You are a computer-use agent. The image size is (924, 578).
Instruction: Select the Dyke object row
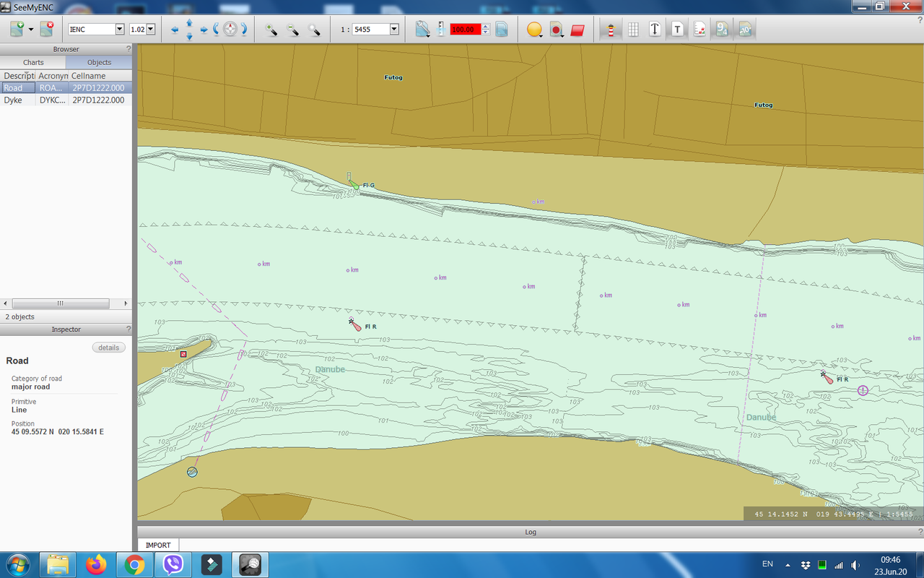click(66, 100)
